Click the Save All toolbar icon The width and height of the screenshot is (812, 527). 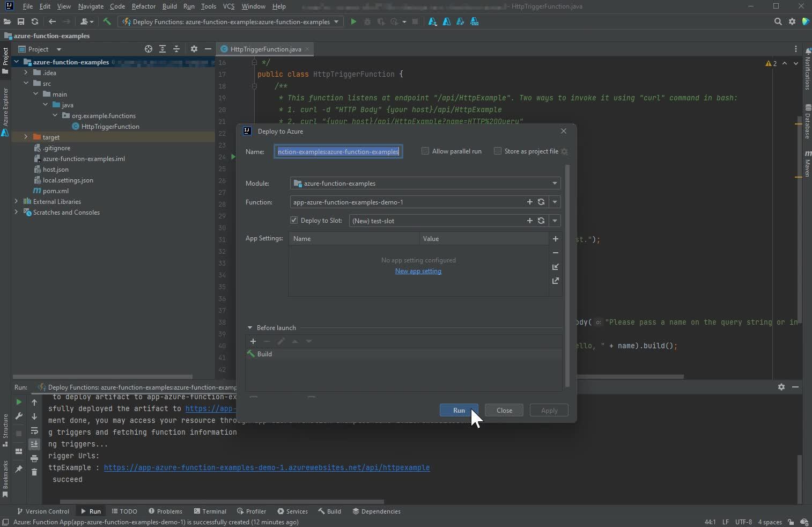[x=21, y=21]
